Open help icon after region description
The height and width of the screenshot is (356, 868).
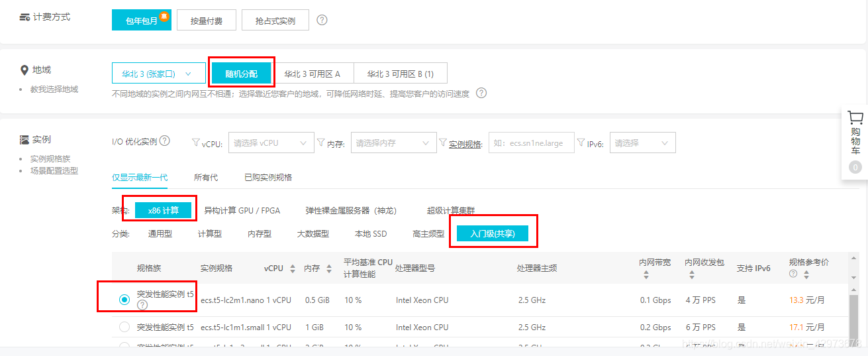[x=481, y=93]
